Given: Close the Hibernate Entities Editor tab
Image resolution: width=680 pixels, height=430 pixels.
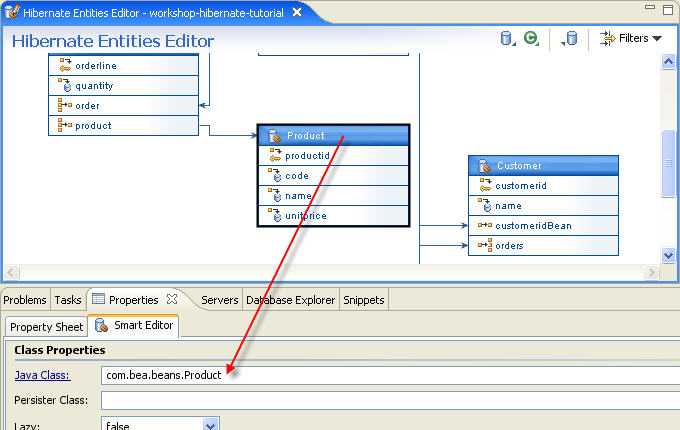Looking at the screenshot, I should [x=297, y=12].
